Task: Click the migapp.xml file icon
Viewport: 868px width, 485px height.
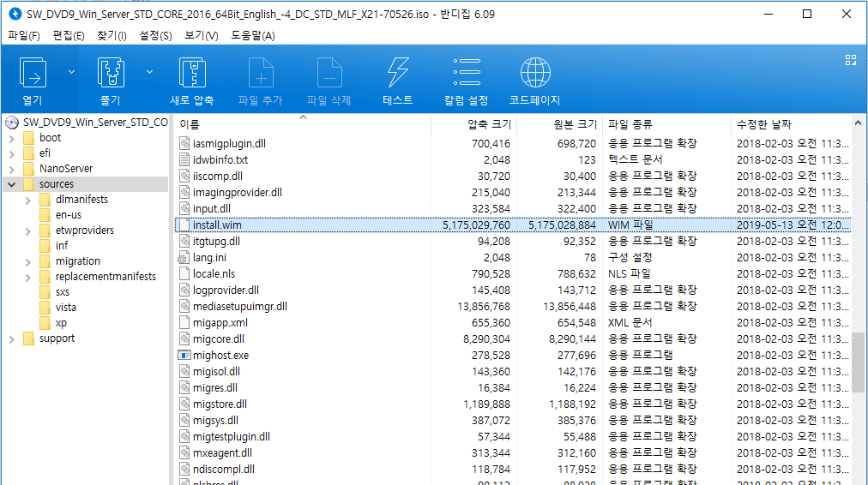Action: [x=184, y=322]
